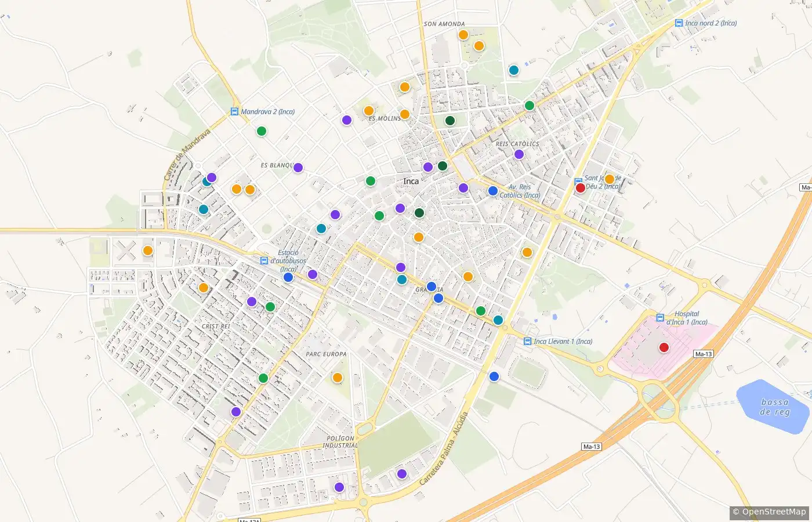Select the red marker on the hospital grounds
812x522 pixels.
coord(664,347)
